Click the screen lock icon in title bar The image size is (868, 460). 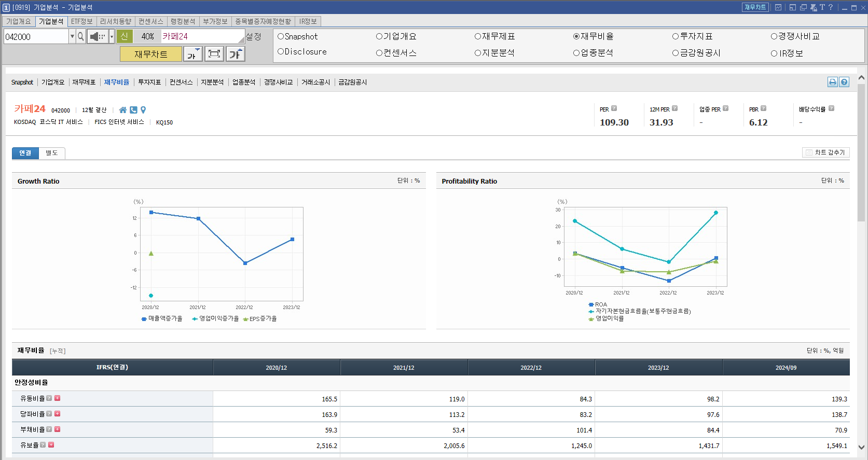point(814,7)
